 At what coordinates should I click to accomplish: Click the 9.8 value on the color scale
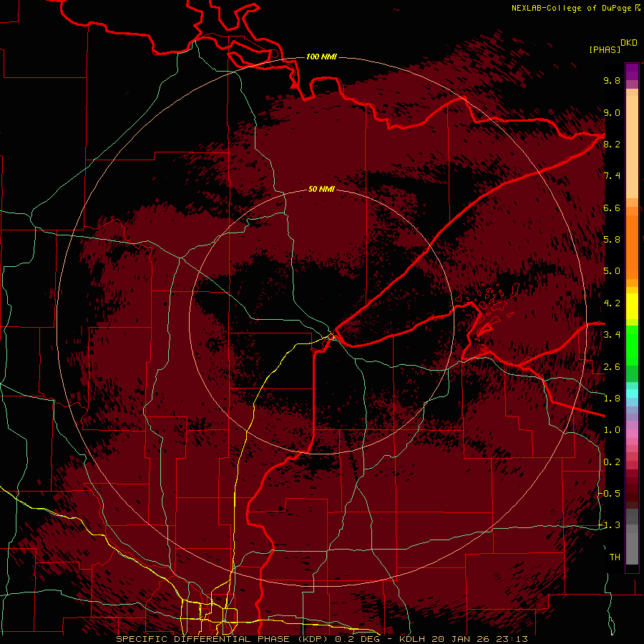coord(612,80)
